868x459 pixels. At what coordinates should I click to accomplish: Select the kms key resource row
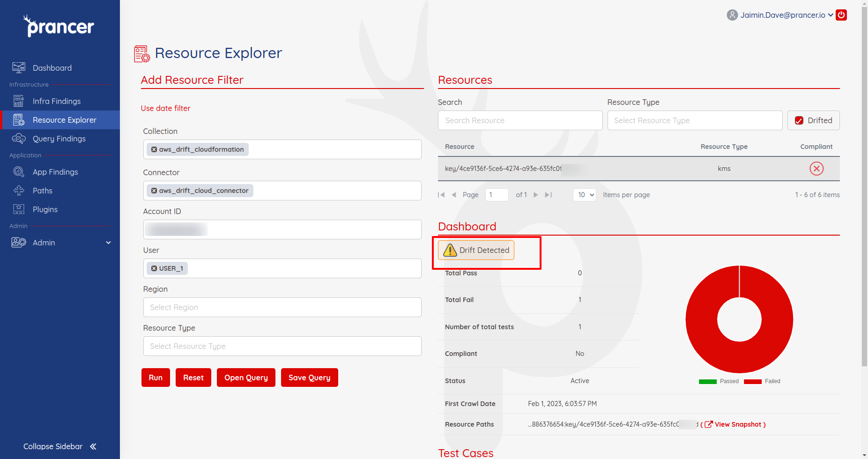pos(638,169)
